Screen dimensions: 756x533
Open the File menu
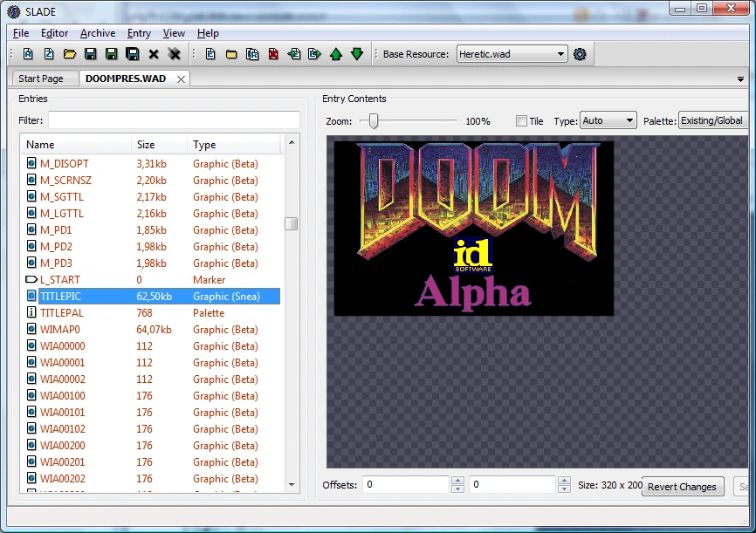[x=21, y=33]
